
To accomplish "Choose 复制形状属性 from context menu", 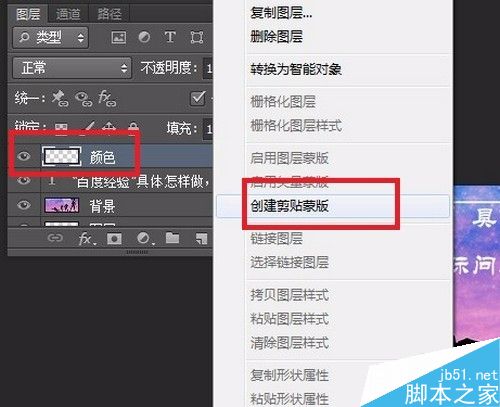I will (x=289, y=375).
